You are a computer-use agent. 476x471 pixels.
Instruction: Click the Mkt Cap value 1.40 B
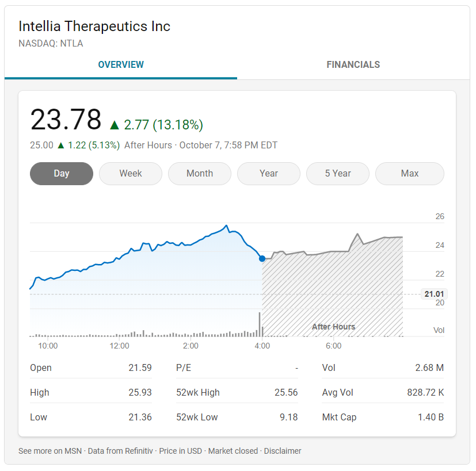431,418
